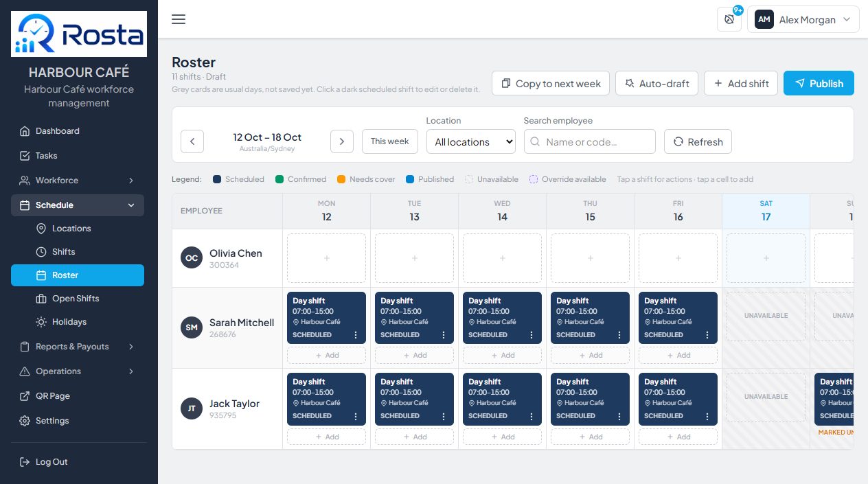Click the Scheduled legend color swatch

217,179
